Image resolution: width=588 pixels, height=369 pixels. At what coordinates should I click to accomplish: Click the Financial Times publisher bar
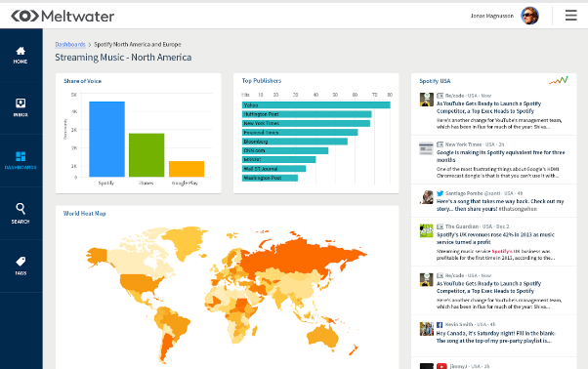coord(300,133)
